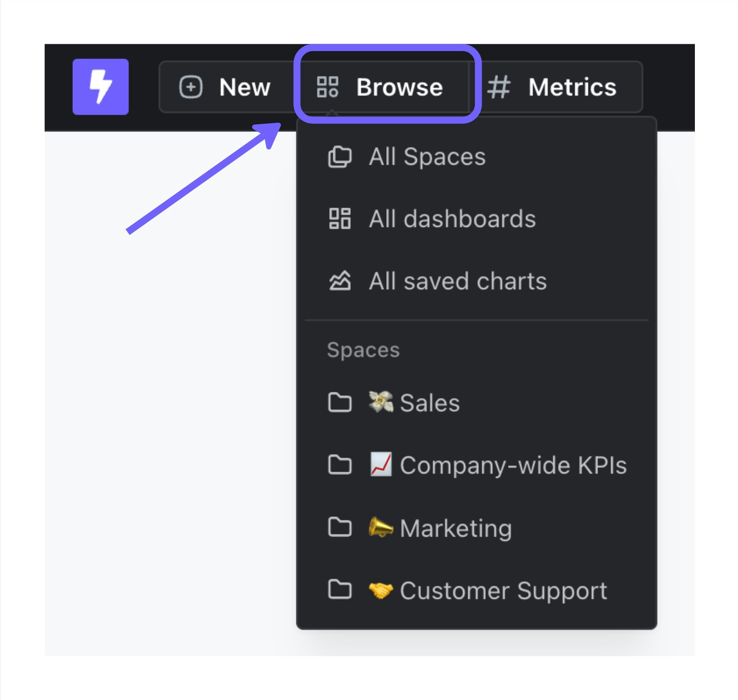Open the Sales space
738x700 pixels.
pyautogui.click(x=429, y=403)
